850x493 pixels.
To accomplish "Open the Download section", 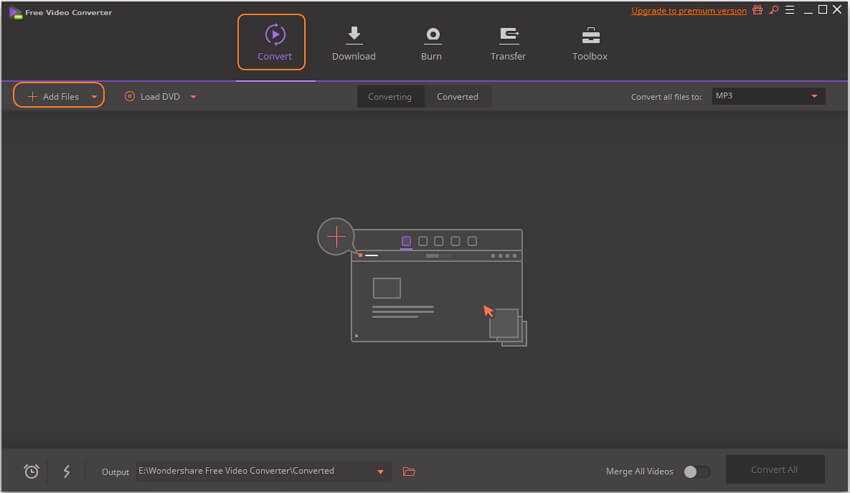I will pos(353,44).
